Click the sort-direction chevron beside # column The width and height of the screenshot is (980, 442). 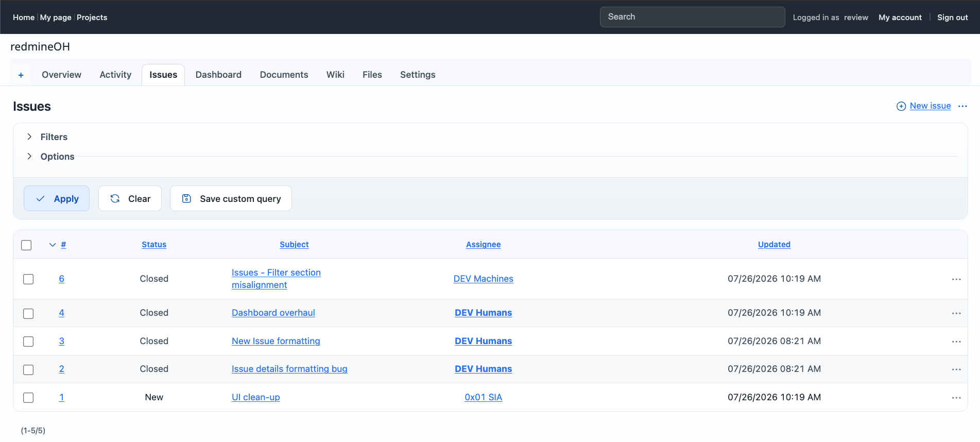[52, 245]
